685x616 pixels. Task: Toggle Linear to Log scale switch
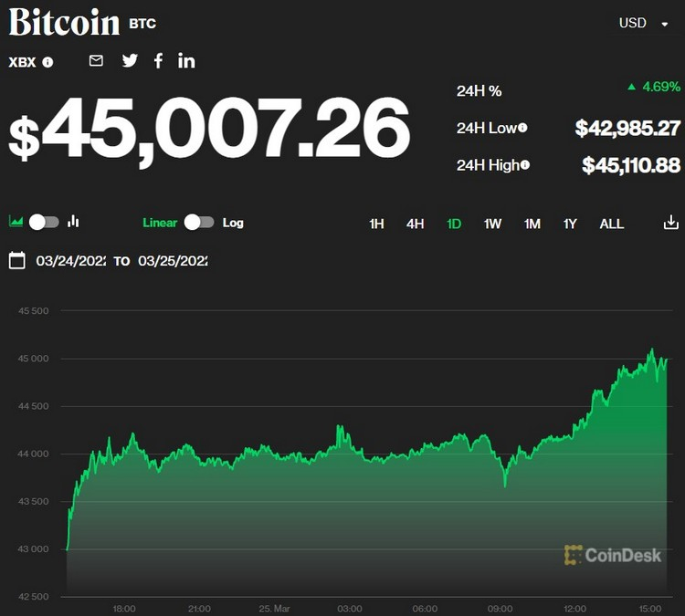click(199, 222)
